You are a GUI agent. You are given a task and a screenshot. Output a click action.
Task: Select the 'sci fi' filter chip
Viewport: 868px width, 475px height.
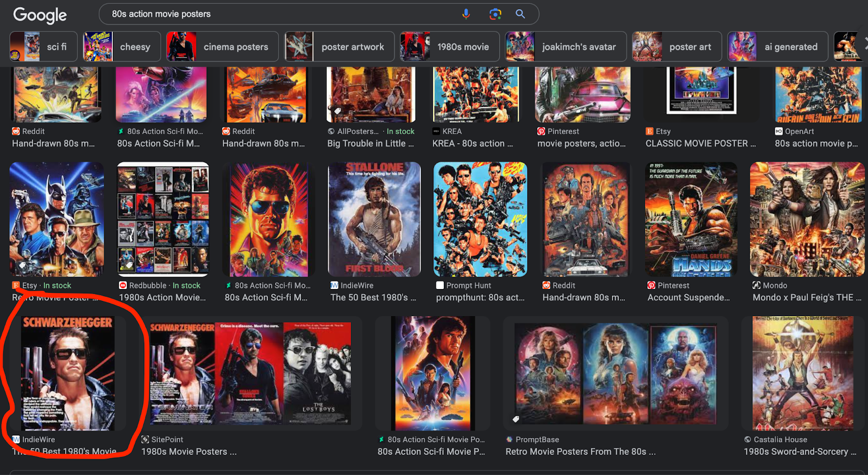coord(43,47)
